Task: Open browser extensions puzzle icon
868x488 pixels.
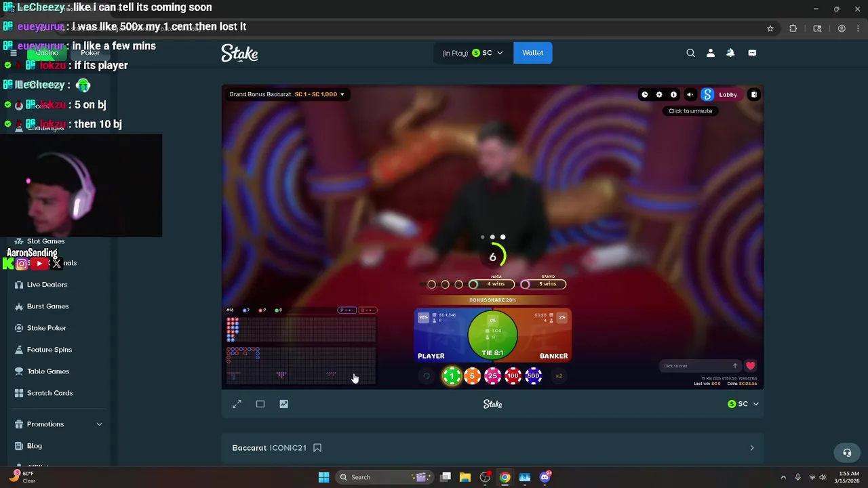Action: 793,28
